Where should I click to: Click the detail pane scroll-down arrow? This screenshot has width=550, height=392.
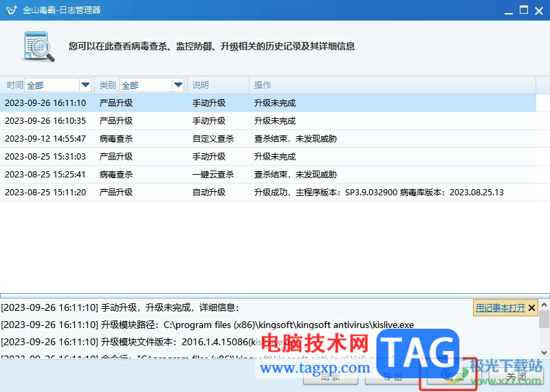tap(544, 352)
